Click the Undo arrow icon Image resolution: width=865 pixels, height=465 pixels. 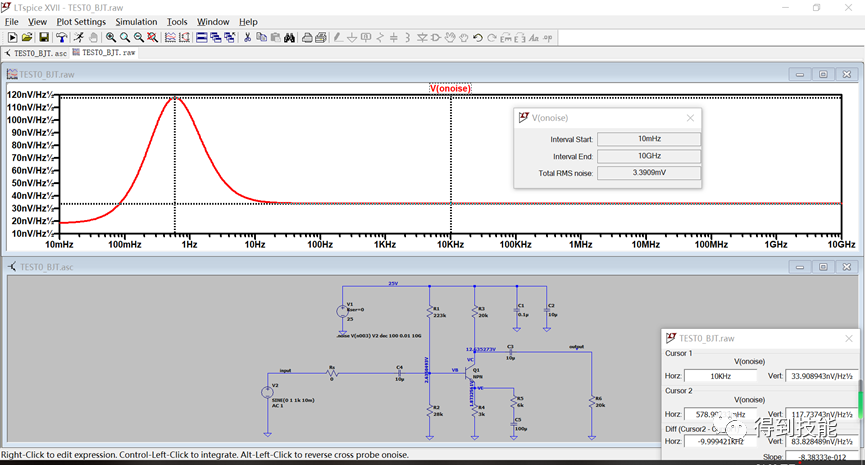click(478, 38)
